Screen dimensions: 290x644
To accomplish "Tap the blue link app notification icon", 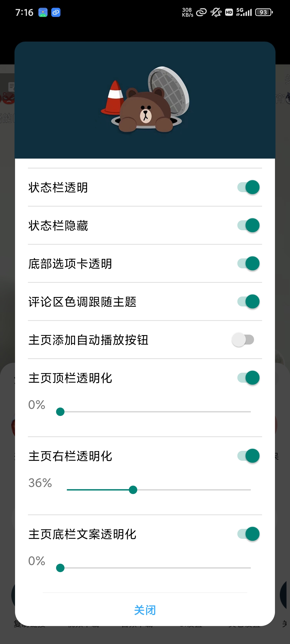I will (56, 12).
